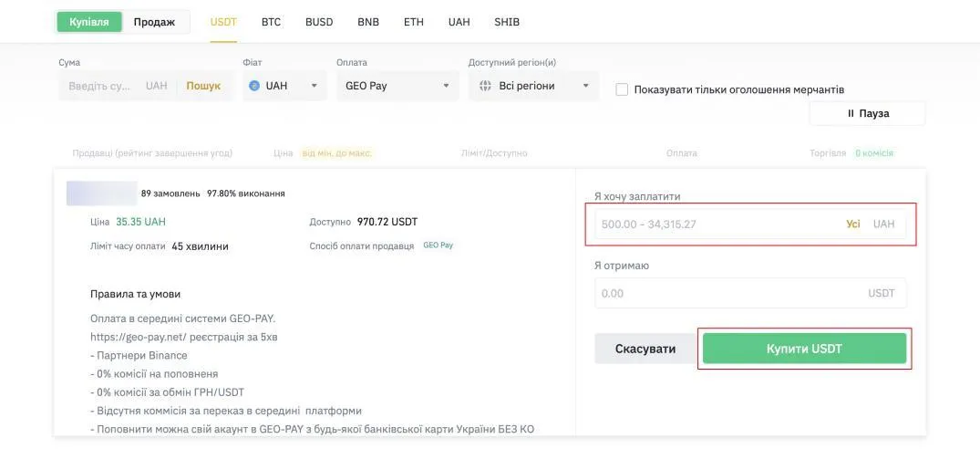Click Усі to fill maximum amount

[852, 224]
